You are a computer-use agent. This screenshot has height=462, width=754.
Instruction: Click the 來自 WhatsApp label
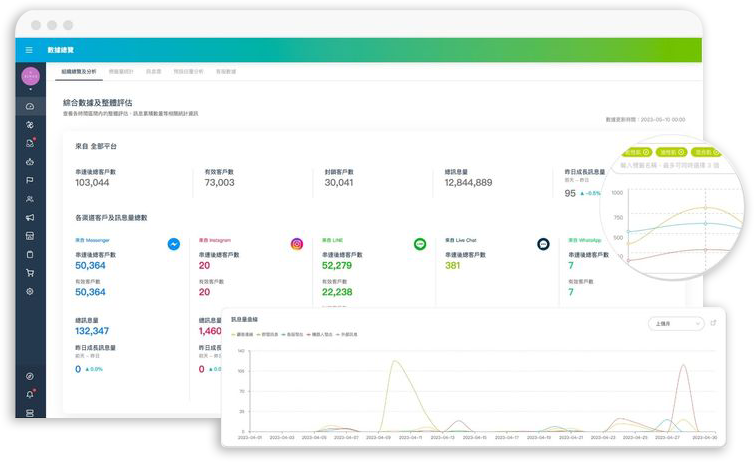pyautogui.click(x=585, y=240)
